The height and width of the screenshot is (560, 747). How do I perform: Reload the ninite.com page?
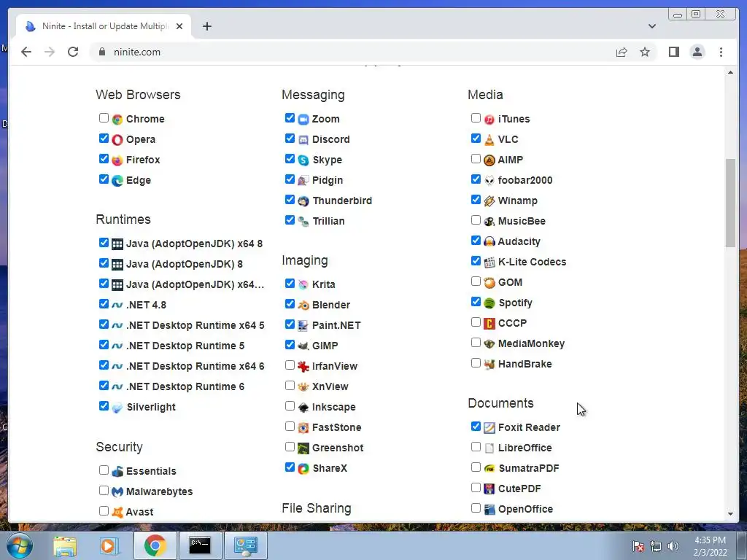(x=73, y=52)
